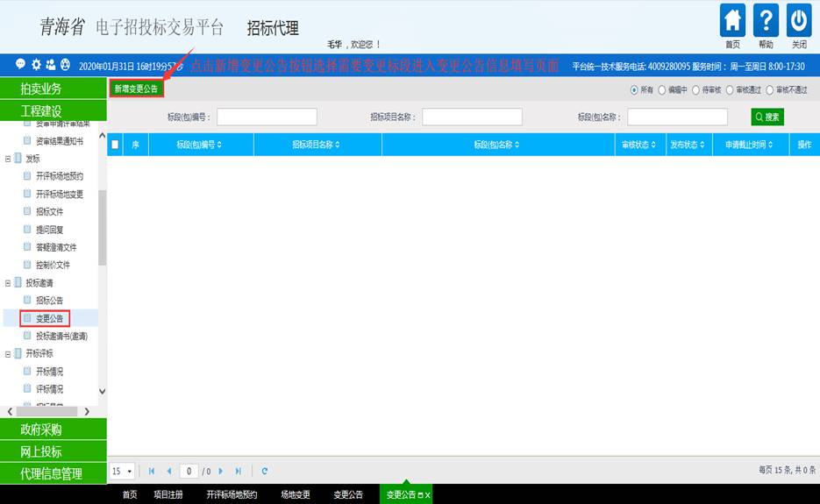Collapse the 投标邀请 tree node
This screenshot has height=504, width=820.
(8, 283)
